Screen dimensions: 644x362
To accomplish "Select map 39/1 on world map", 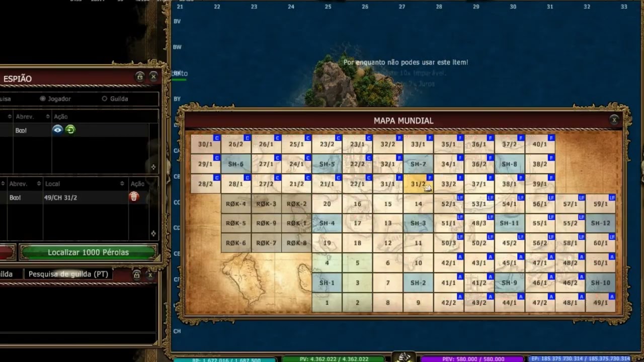I will click(x=540, y=184).
